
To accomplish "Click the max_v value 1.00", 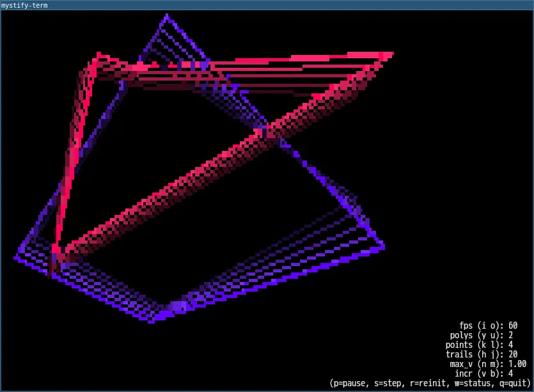I will coord(517,364).
